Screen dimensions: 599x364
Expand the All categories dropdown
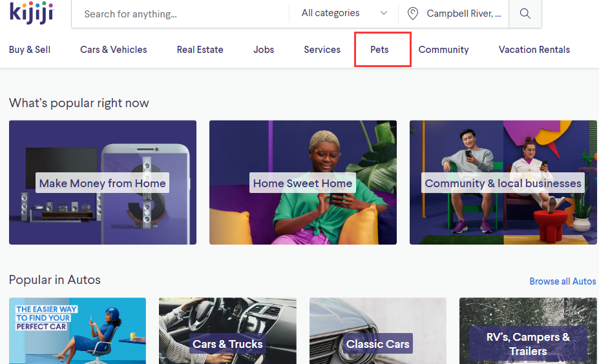344,13
